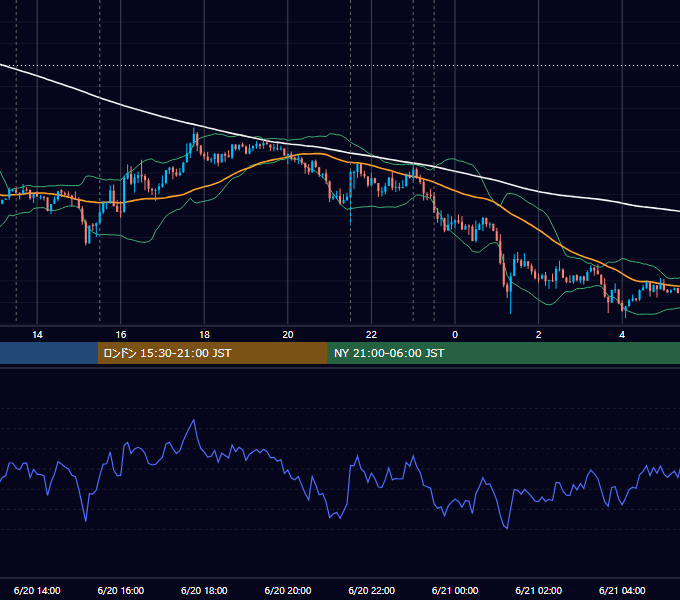
Task: Click the 6/20 20:00 time label
Action: click(x=288, y=590)
